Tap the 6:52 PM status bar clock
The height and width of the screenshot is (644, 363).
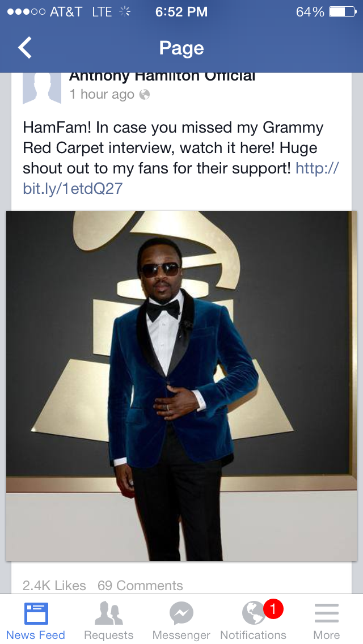181,12
